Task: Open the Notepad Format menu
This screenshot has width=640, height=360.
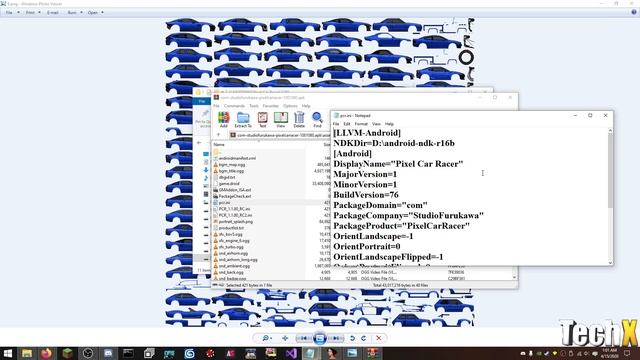Action: tap(361, 124)
